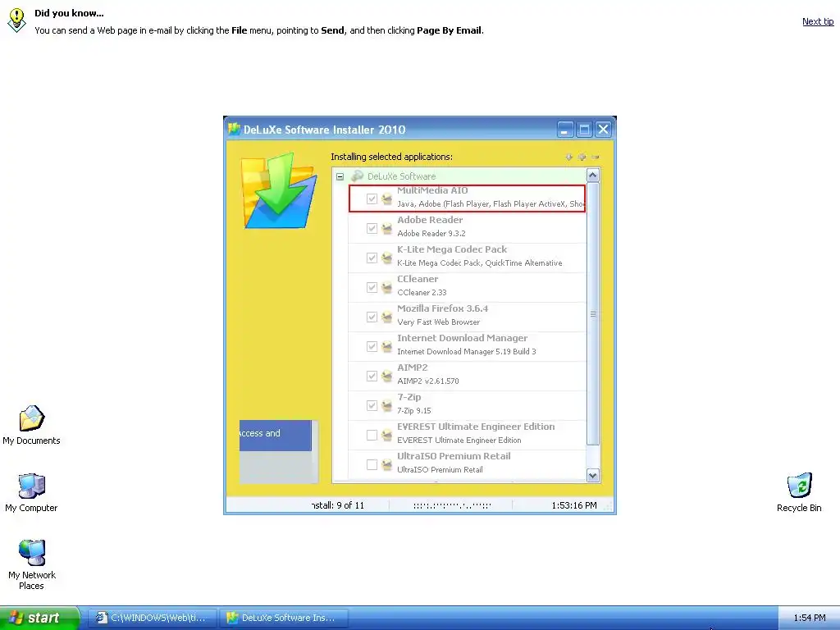Screen dimensions: 840x630
Task: Select the 'Adobe Reader 9.3.2' description text
Action: (x=431, y=234)
